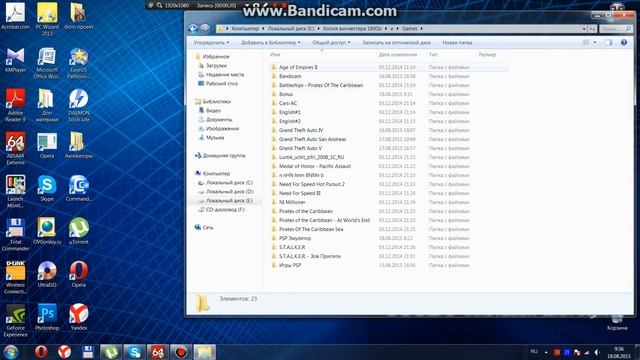Select the Корзина recycle bin icon

pyautogui.click(x=617, y=322)
